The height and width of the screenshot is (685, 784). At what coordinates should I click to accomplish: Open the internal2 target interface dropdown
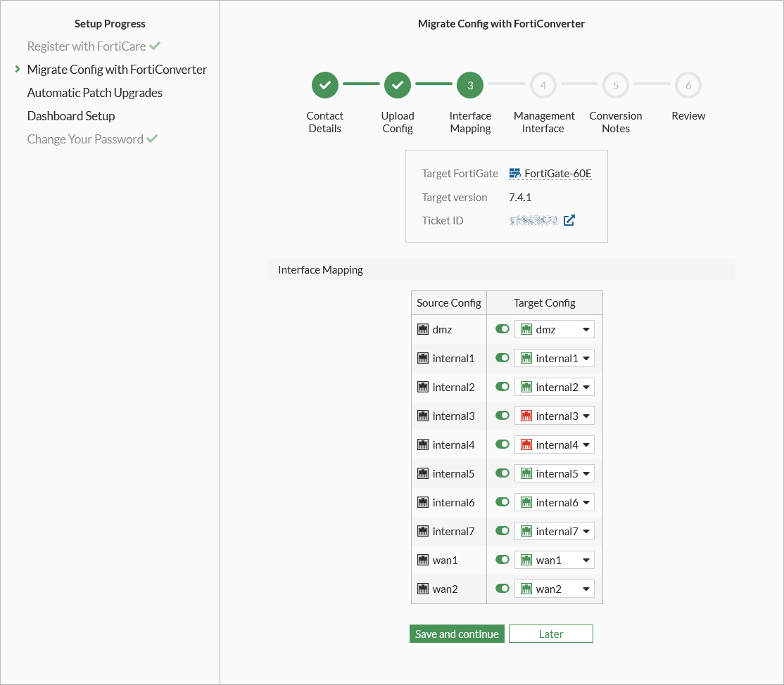(x=587, y=386)
